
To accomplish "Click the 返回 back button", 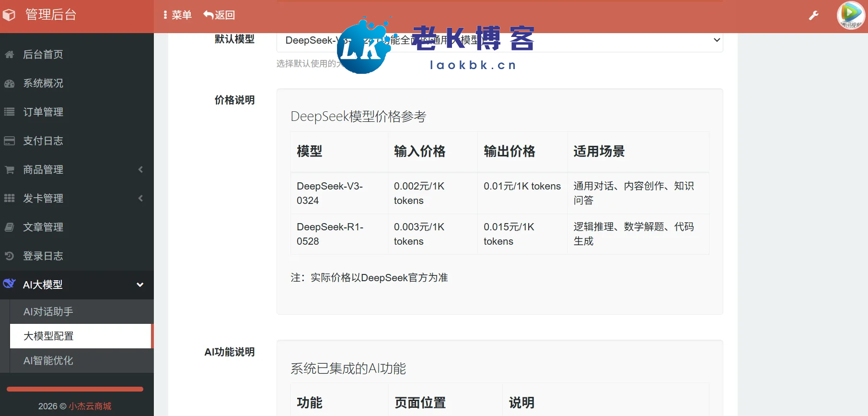I will pos(219,15).
